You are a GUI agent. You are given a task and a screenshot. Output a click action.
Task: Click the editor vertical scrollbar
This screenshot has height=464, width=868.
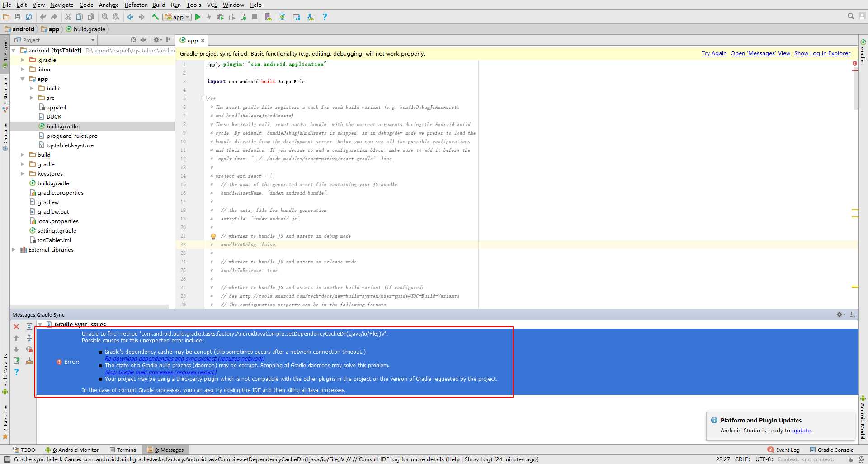(855, 89)
